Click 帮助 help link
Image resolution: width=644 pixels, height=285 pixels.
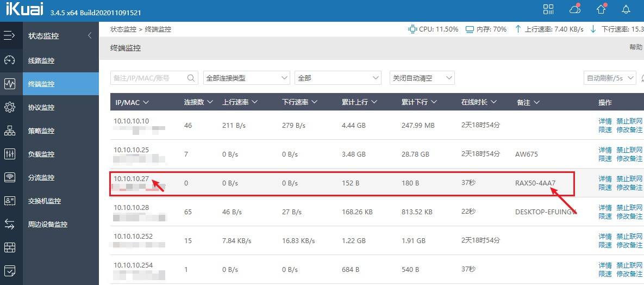pyautogui.click(x=636, y=47)
